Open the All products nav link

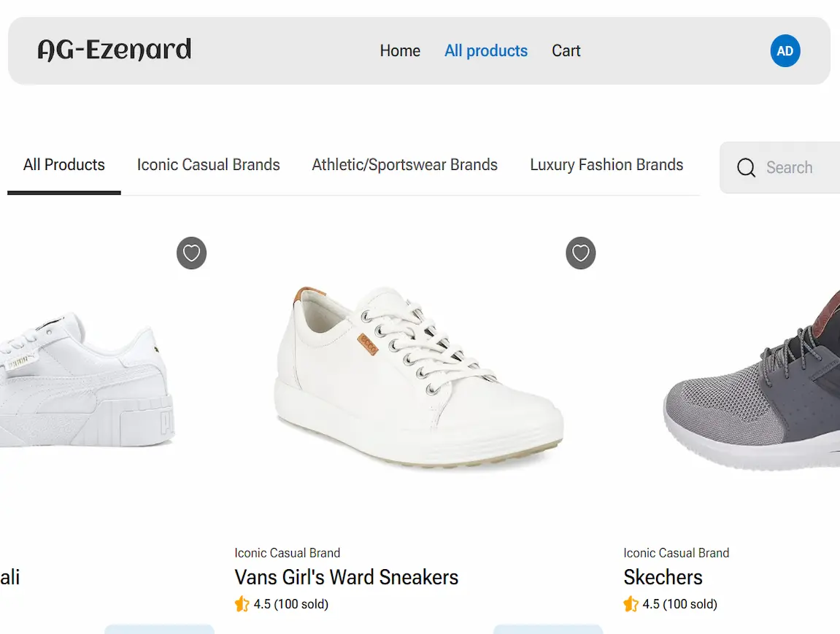[486, 51]
